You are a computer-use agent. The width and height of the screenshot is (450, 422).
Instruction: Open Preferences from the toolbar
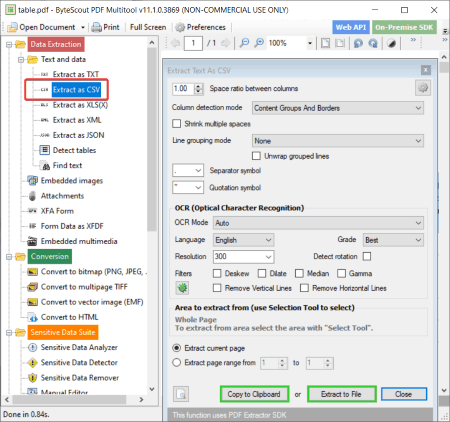[200, 27]
